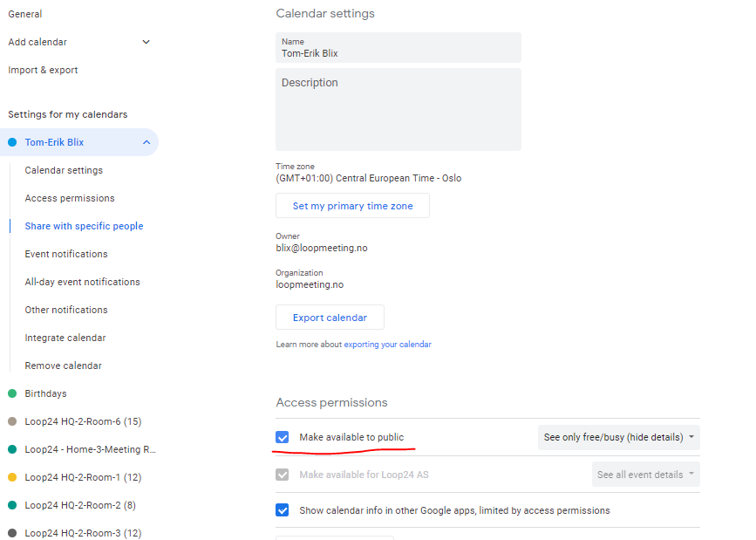The height and width of the screenshot is (540, 756).
Task: Click the teal Home-3-Meeting Room color dot
Action: click(12, 450)
